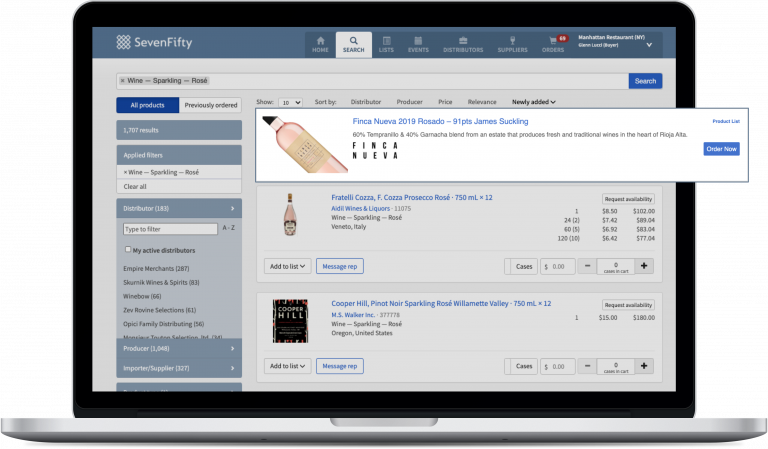Image resolution: width=768 pixels, height=449 pixels.
Task: Open M.S. Walker Inc. distributor link
Action: coord(353,315)
